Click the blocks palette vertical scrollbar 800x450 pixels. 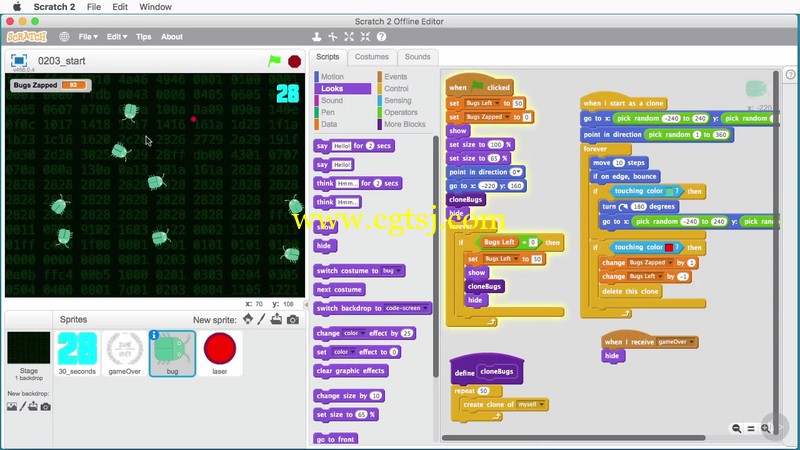click(x=436, y=256)
